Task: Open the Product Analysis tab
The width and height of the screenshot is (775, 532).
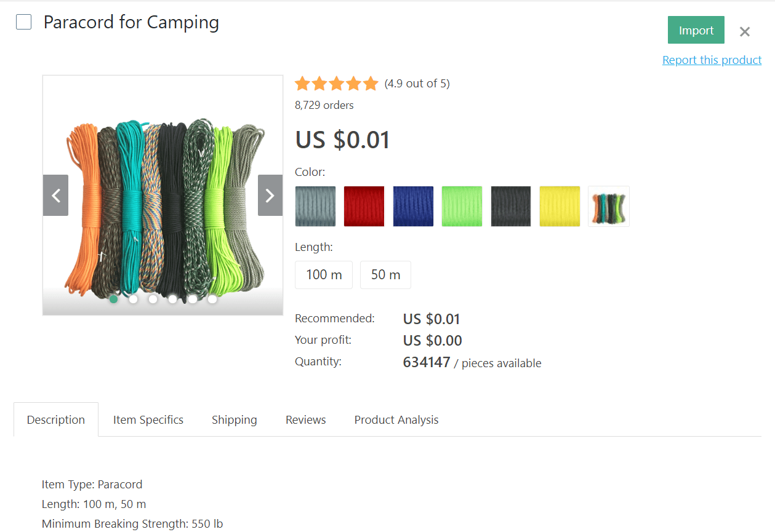Action: pos(396,420)
